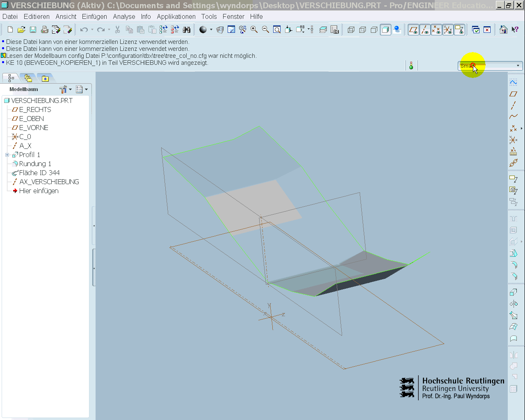Open the Applikationen menu
The image size is (525, 420).
point(176,16)
